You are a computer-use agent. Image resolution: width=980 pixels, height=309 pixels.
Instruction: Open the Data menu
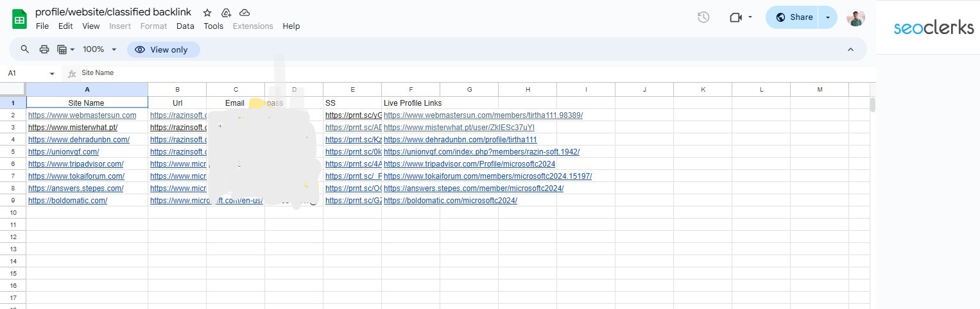click(185, 26)
